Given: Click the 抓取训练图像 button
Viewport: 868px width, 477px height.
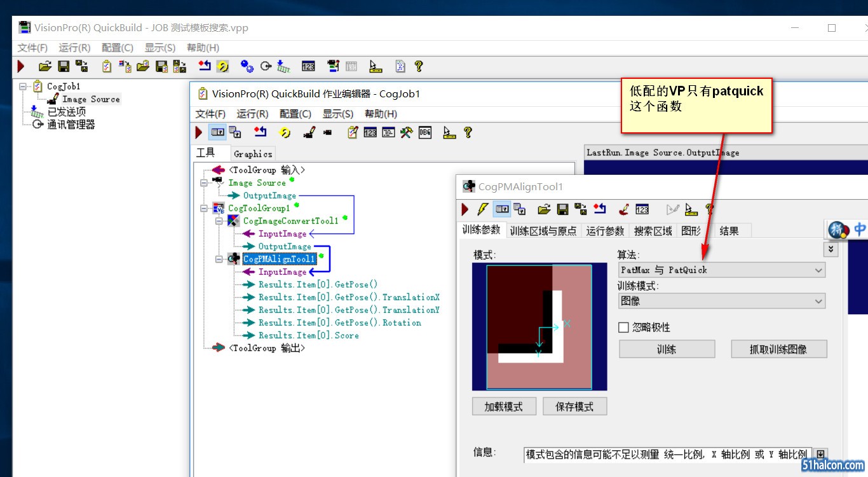Looking at the screenshot, I should [x=780, y=349].
